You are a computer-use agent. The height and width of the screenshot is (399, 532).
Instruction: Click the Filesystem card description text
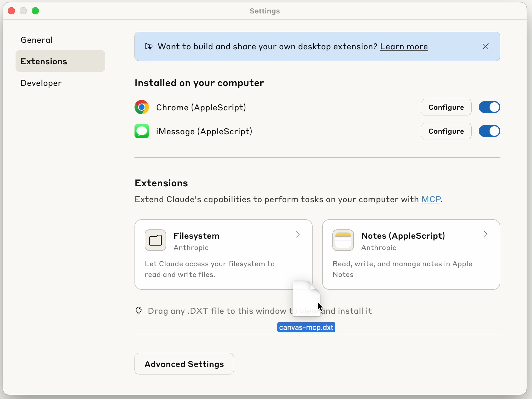click(210, 269)
